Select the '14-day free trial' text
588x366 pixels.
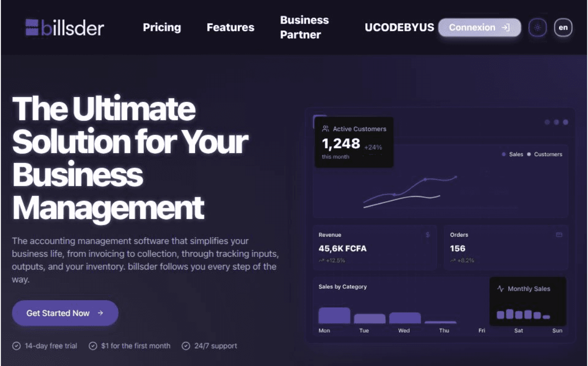click(x=51, y=346)
